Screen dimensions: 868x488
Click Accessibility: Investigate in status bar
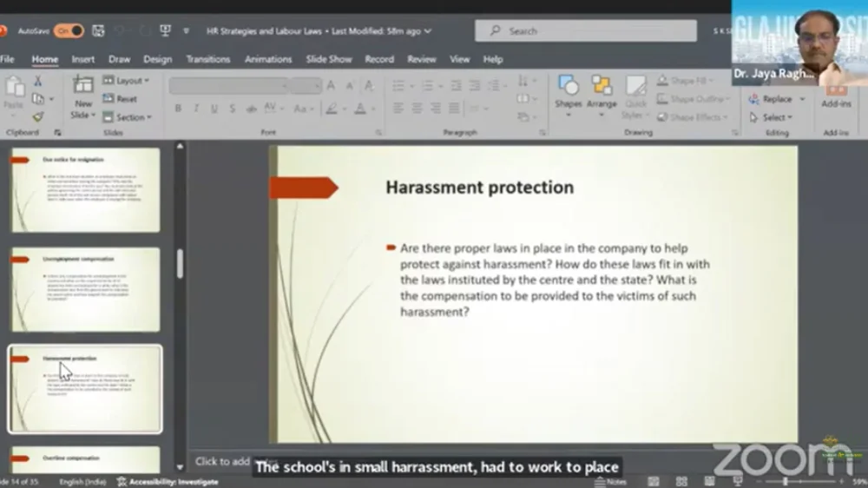tap(168, 481)
